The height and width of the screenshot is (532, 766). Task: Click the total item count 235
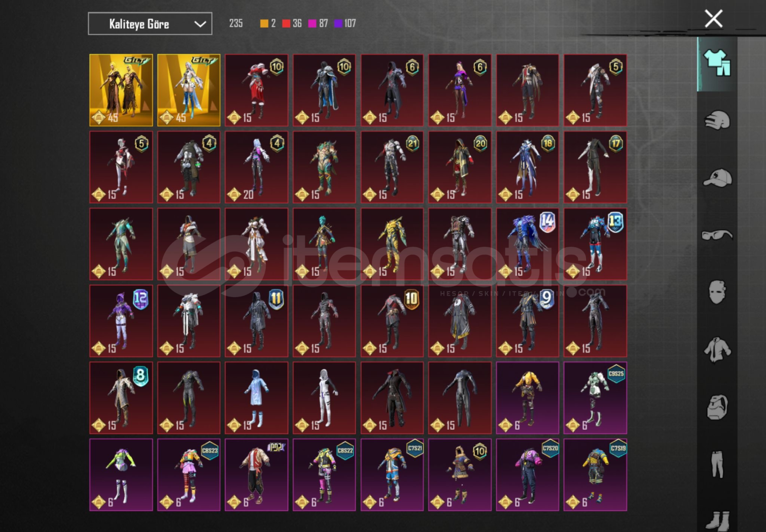tap(236, 23)
